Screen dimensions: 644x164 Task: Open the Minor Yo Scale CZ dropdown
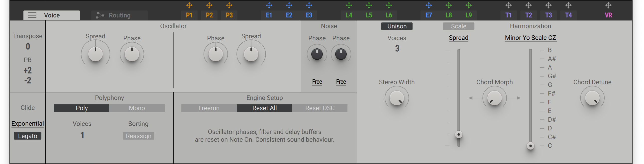530,38
